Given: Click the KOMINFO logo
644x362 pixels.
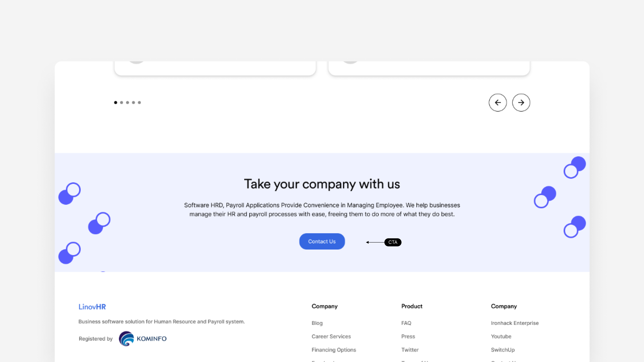Looking at the screenshot, I should click(x=143, y=339).
